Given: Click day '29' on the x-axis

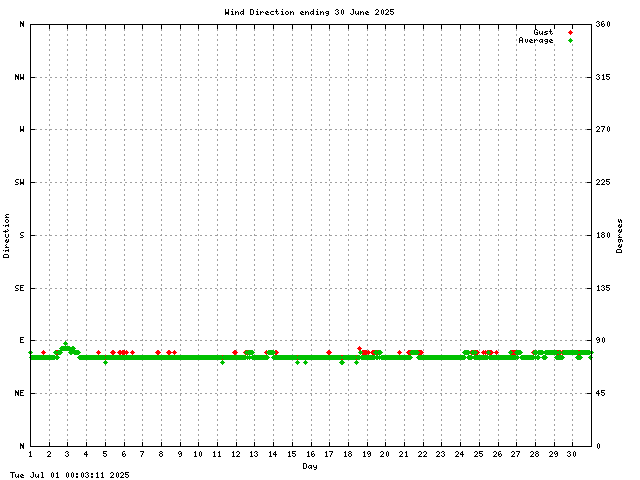Looking at the screenshot, I should point(553,454).
